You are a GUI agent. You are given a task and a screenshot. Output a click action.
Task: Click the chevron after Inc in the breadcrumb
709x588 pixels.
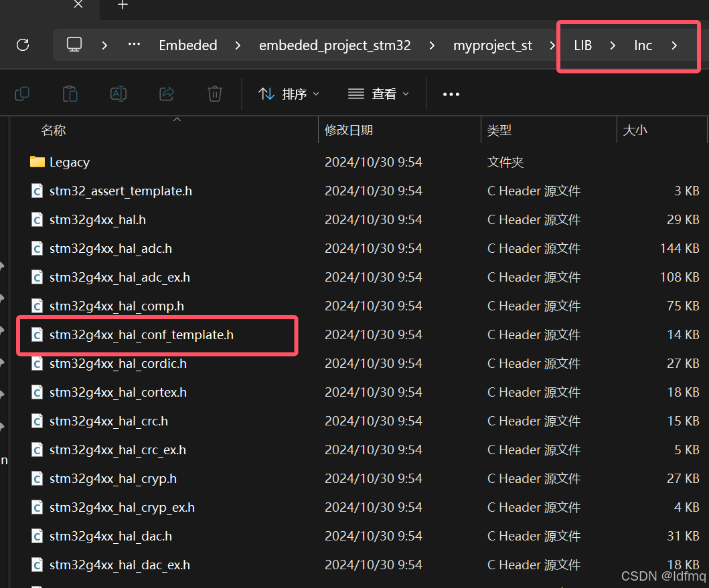point(673,45)
